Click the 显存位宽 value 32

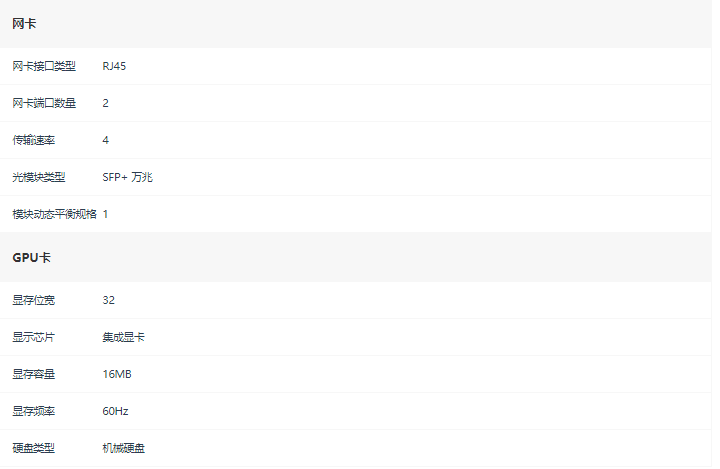pyautogui.click(x=109, y=300)
